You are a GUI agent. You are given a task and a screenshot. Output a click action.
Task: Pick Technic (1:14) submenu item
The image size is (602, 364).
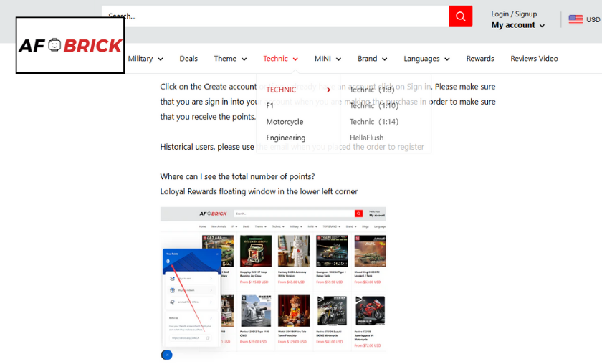click(374, 122)
